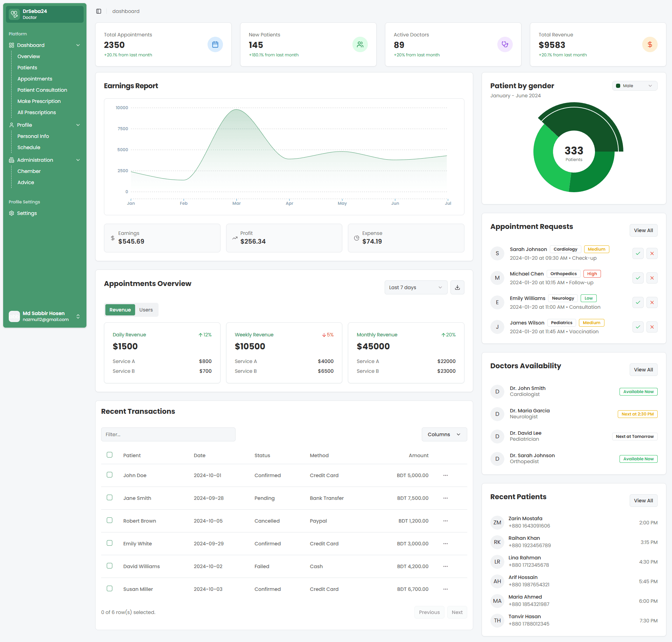Collapse the sidebar using the panel toggle icon
Image resolution: width=672 pixels, height=642 pixels.
coord(99,11)
